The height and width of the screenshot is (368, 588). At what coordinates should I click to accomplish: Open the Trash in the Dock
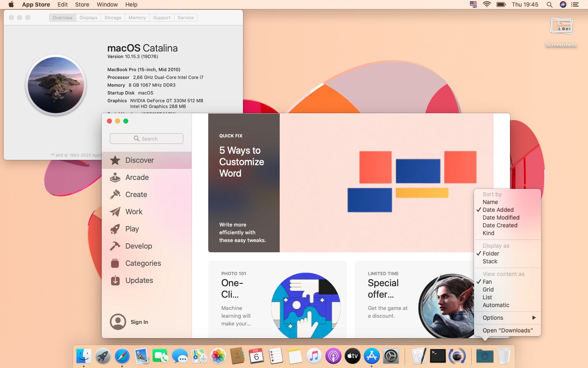pos(504,356)
